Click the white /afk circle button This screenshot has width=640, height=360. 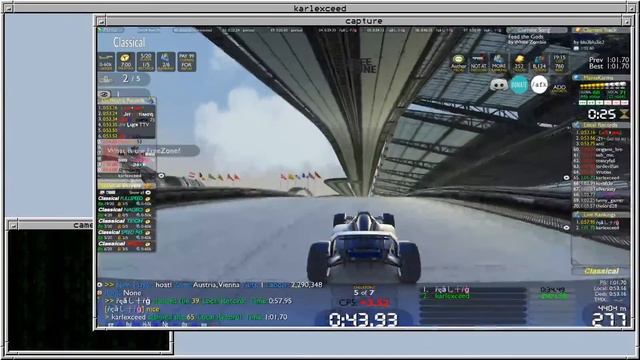tap(539, 84)
